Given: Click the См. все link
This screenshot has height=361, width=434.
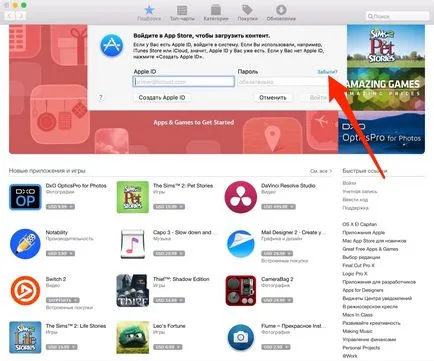Looking at the screenshot, I should tap(321, 171).
